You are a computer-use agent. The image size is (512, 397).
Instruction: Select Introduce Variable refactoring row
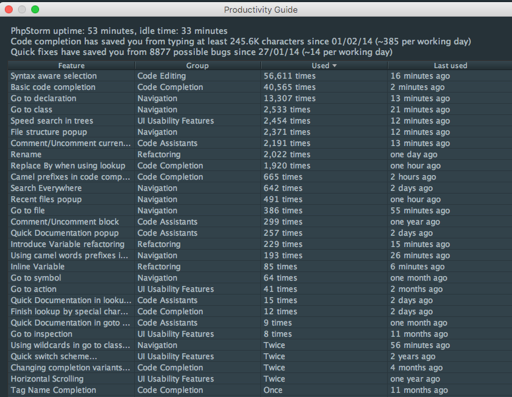pos(260,244)
